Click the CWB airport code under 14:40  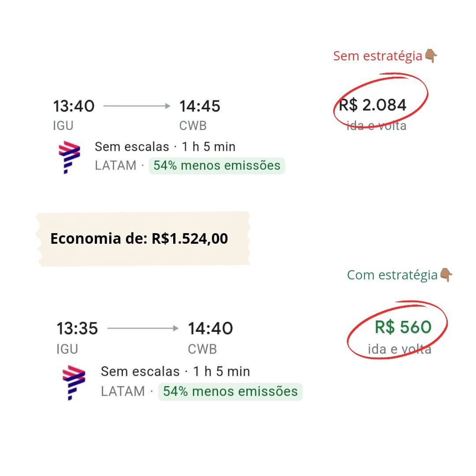pyautogui.click(x=202, y=350)
